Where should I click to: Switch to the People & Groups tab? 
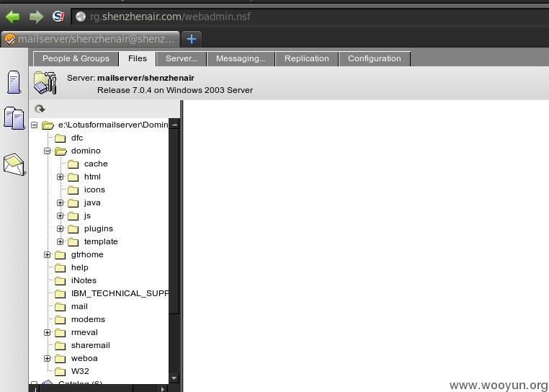click(x=76, y=58)
